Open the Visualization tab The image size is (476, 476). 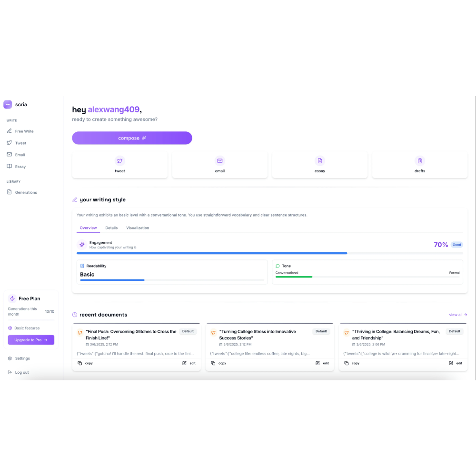click(x=138, y=228)
